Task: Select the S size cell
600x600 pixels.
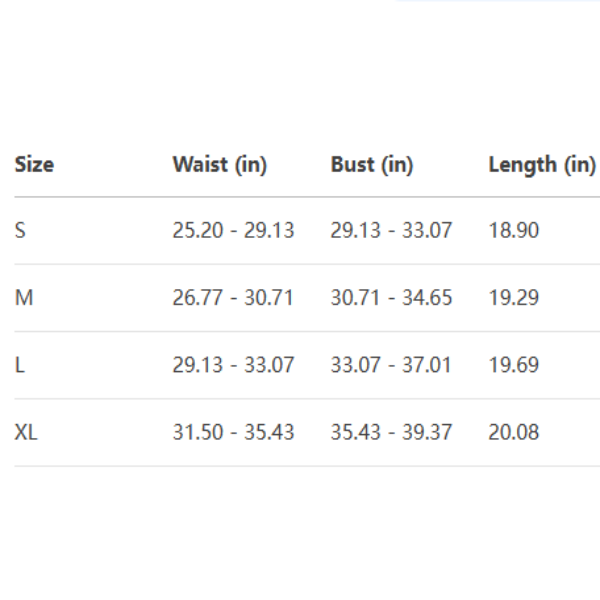Action: (20, 231)
